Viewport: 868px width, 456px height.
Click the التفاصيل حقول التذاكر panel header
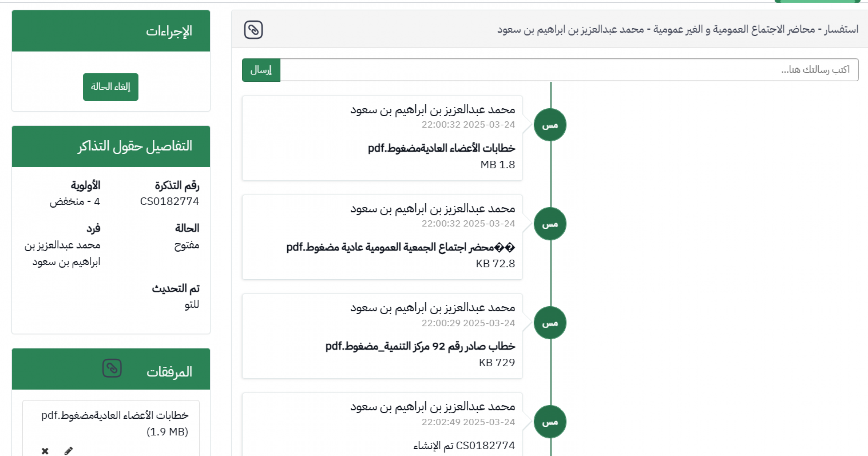111,146
